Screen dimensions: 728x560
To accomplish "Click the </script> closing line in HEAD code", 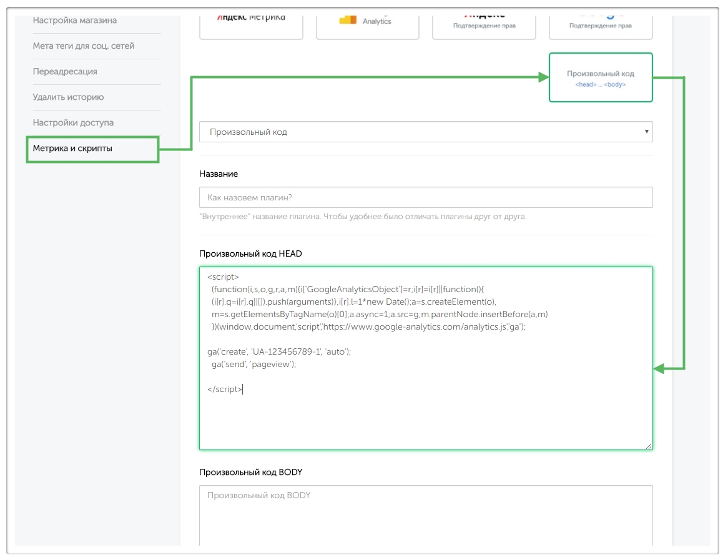I will tap(225, 390).
